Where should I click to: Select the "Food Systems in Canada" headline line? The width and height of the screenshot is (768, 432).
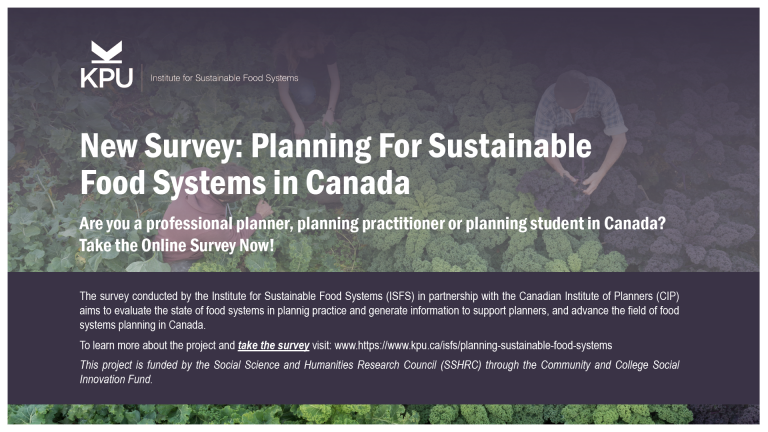pyautogui.click(x=244, y=184)
